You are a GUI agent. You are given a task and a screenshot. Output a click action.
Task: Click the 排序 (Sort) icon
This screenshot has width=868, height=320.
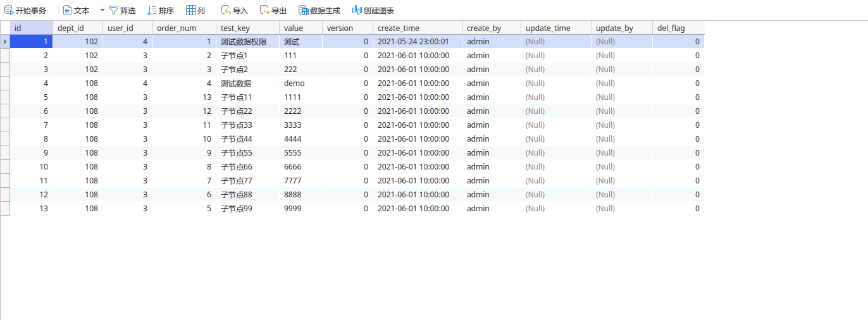152,11
